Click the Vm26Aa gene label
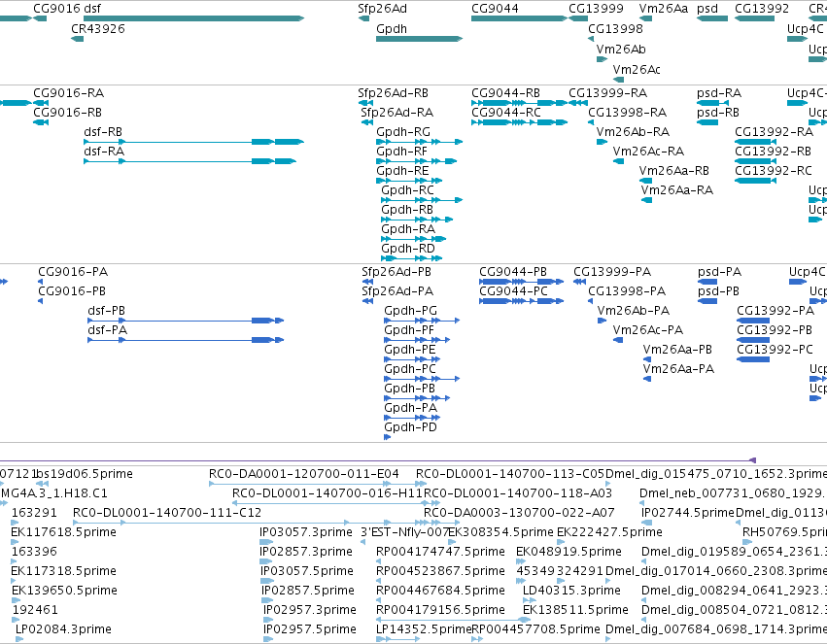This screenshot has height=644, width=827. pyautogui.click(x=664, y=9)
